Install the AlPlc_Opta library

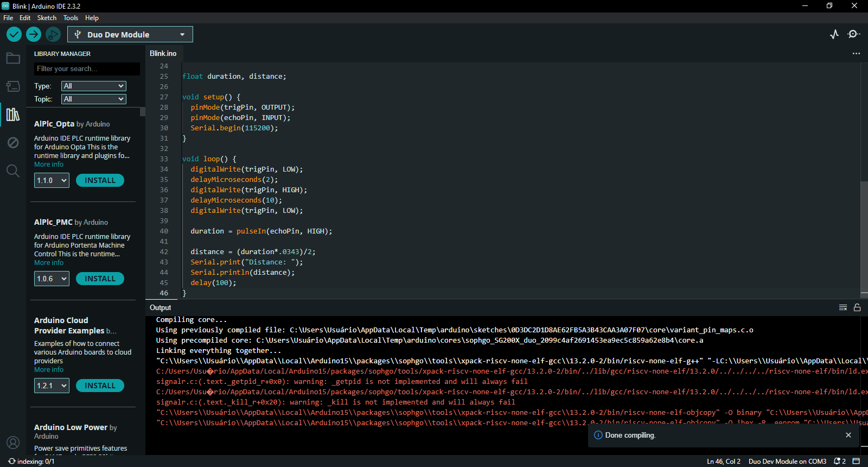point(100,180)
